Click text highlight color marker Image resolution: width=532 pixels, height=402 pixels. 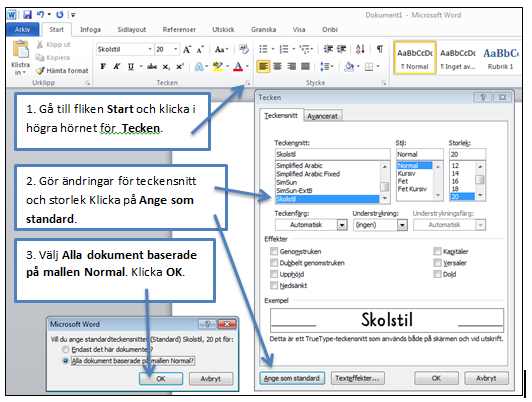click(x=217, y=66)
